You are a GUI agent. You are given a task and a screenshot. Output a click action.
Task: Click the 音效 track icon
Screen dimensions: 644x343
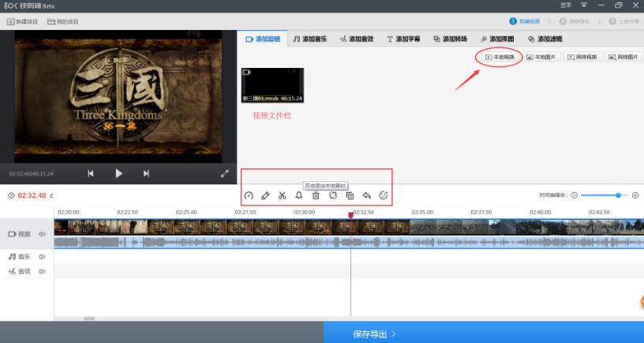pos(13,271)
